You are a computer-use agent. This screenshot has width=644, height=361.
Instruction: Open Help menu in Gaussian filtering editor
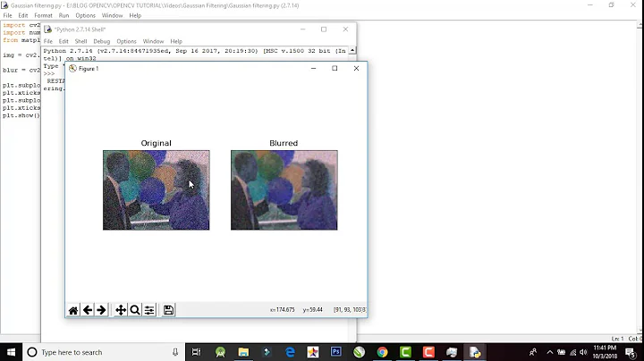click(x=135, y=15)
